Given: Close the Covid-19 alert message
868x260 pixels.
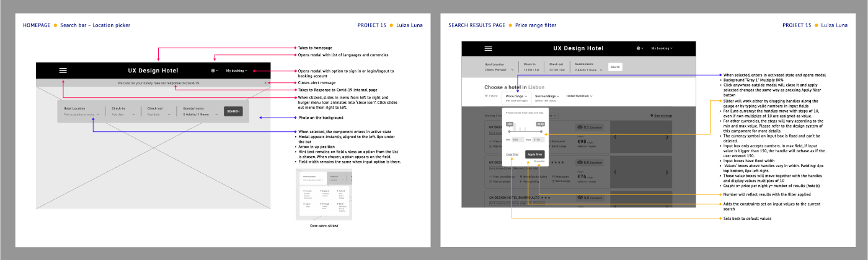Looking at the screenshot, I should [x=265, y=82].
